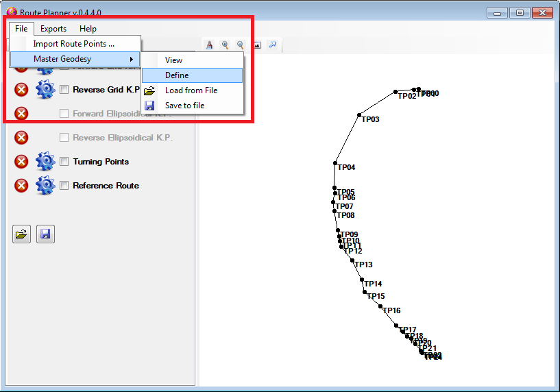Enable the Turning Points checkbox
This screenshot has height=392, width=560.
tap(64, 161)
